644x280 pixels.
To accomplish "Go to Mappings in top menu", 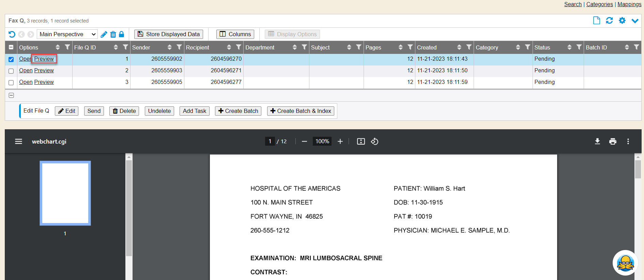I will [x=629, y=4].
